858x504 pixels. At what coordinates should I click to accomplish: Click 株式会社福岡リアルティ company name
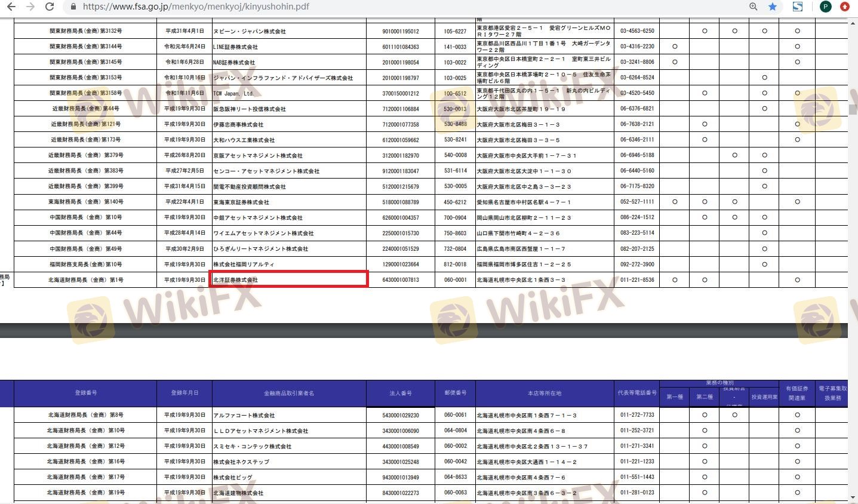[244, 264]
